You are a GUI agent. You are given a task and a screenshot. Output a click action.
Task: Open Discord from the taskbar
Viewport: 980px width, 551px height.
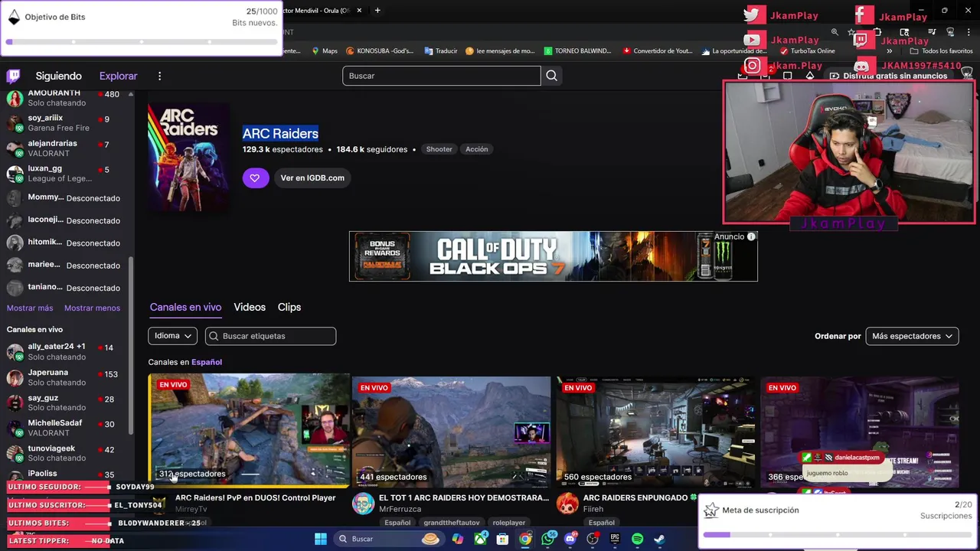pos(570,539)
